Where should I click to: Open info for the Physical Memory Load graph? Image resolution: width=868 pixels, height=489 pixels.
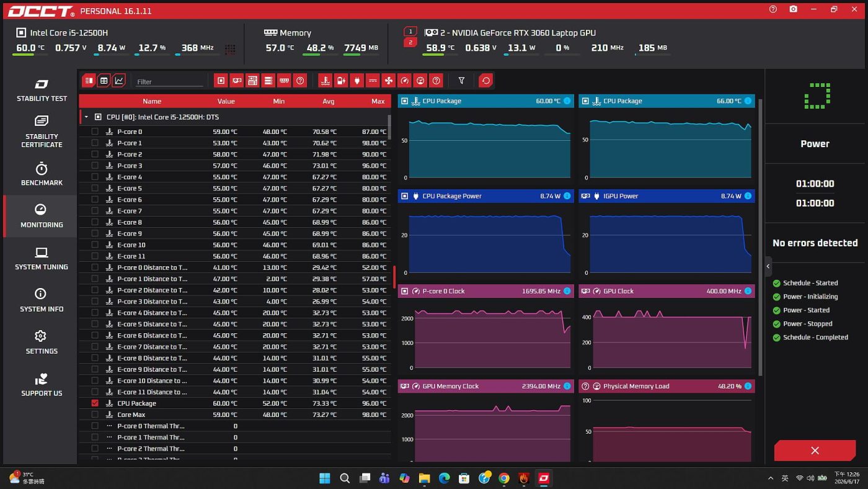click(x=748, y=386)
